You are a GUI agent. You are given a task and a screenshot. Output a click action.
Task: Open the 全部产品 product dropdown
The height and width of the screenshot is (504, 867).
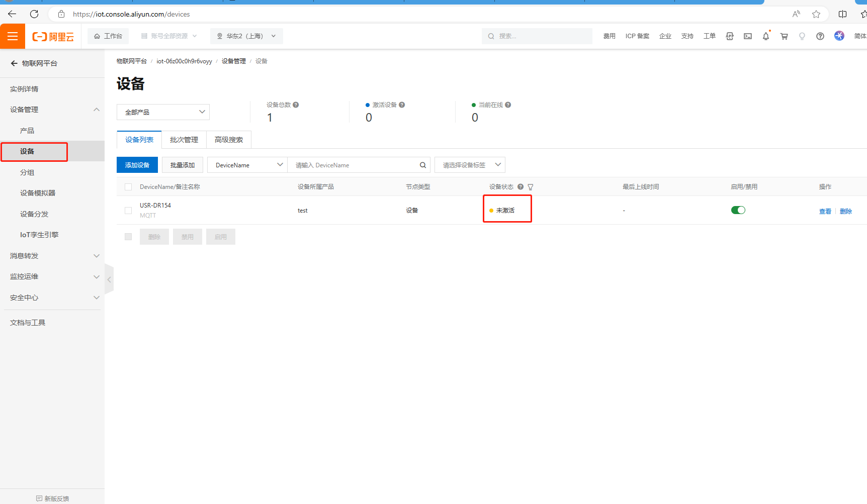[x=163, y=112]
